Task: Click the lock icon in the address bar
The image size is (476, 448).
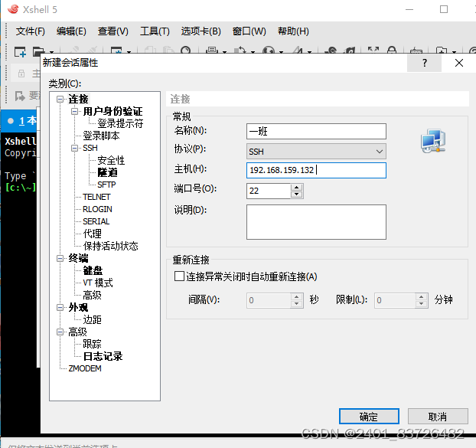Action: click(x=21, y=74)
